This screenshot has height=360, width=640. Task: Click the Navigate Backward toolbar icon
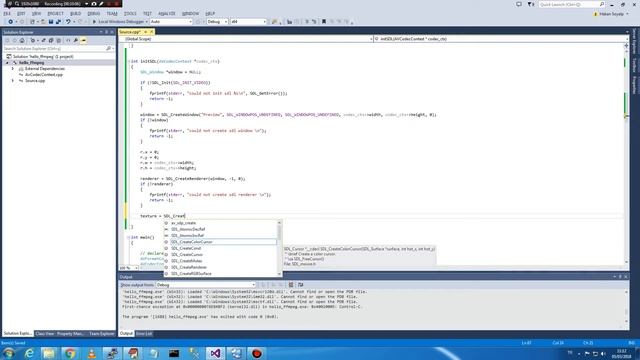(x=11, y=22)
